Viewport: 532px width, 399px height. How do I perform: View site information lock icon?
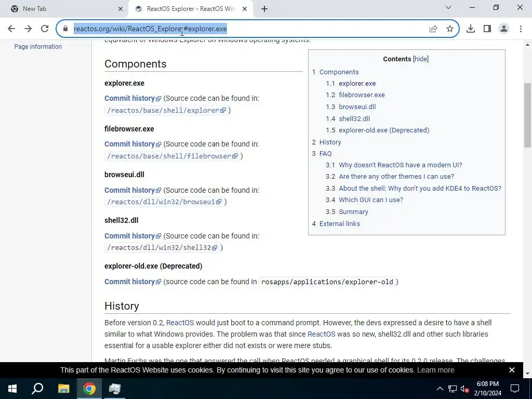[65, 29]
